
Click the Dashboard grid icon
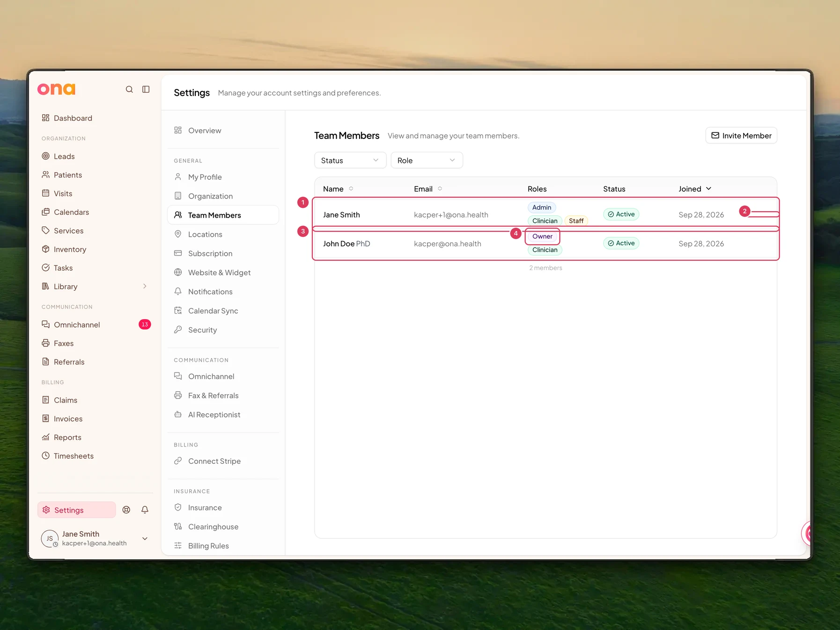[45, 118]
